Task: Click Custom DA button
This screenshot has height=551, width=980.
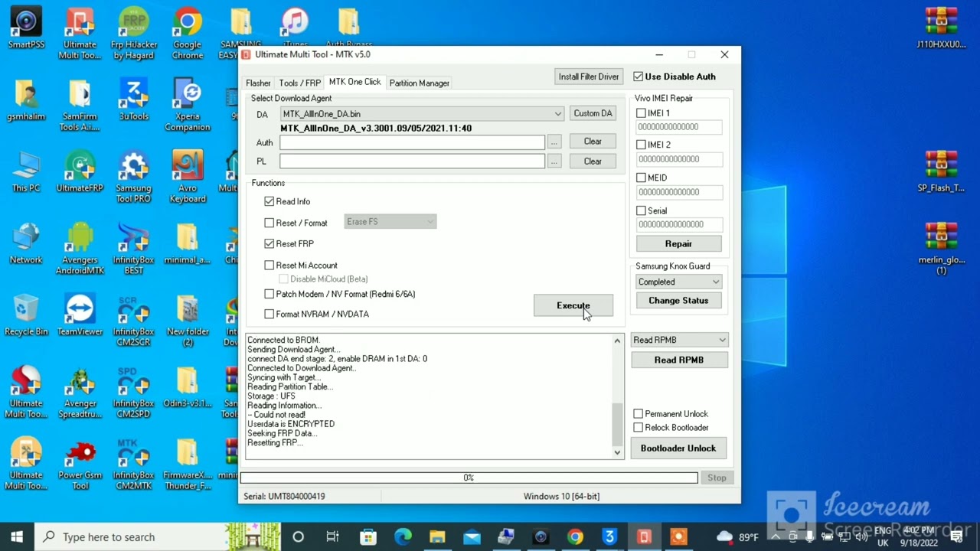Action: pyautogui.click(x=593, y=113)
